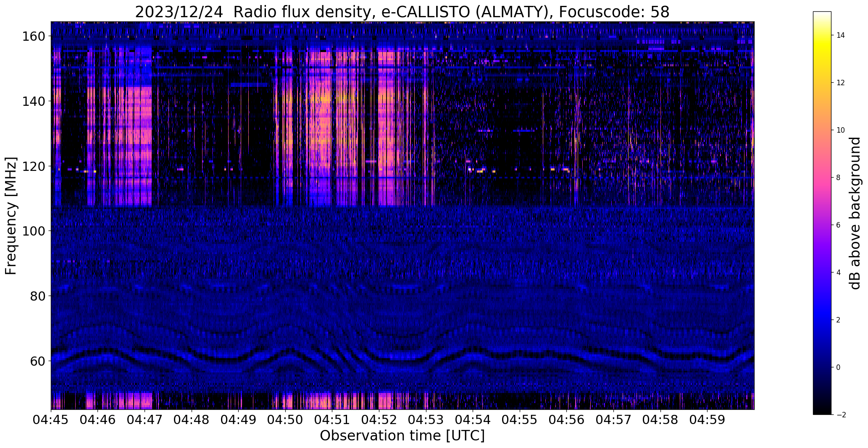
Task: Click the 04:47 time tick label
Action: [145, 419]
